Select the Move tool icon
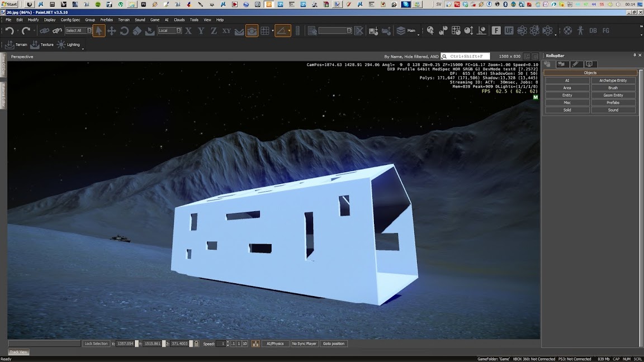The image size is (644, 362). pyautogui.click(x=112, y=31)
